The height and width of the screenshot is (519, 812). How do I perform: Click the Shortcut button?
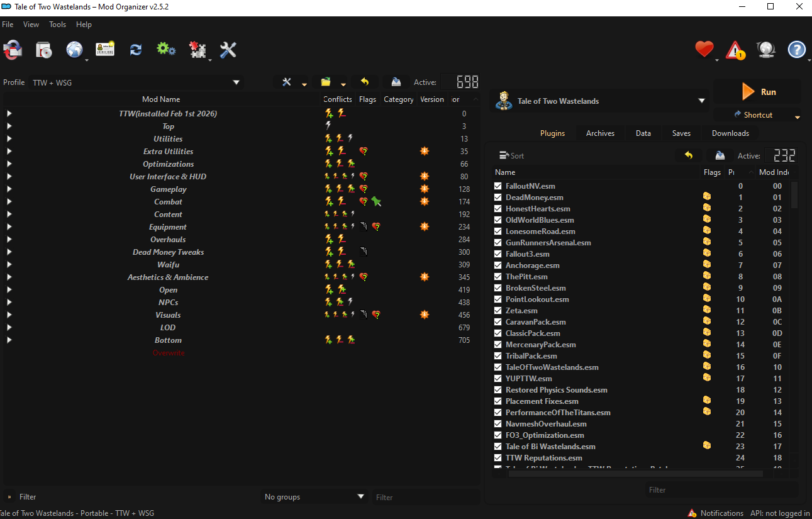pyautogui.click(x=758, y=115)
